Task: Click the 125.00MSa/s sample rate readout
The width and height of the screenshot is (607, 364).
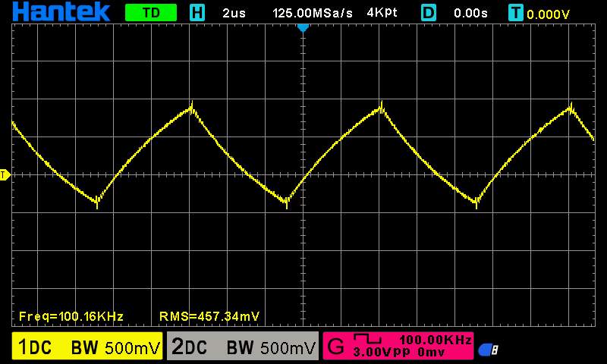Action: click(x=313, y=13)
